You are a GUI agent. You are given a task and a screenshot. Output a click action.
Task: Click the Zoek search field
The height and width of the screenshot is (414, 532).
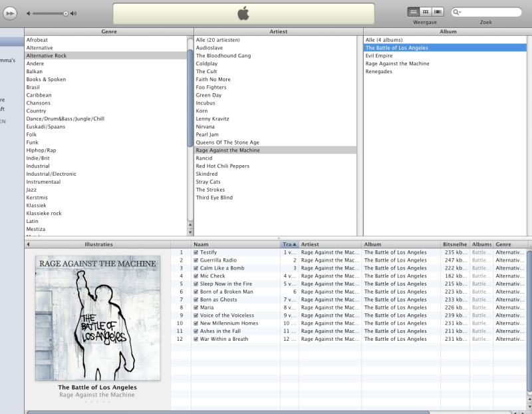[486, 12]
